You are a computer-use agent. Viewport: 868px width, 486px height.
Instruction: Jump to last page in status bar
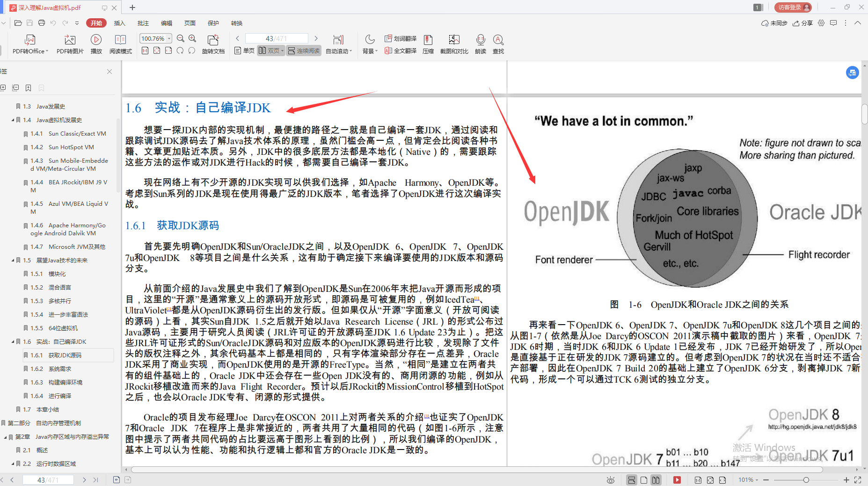point(96,480)
